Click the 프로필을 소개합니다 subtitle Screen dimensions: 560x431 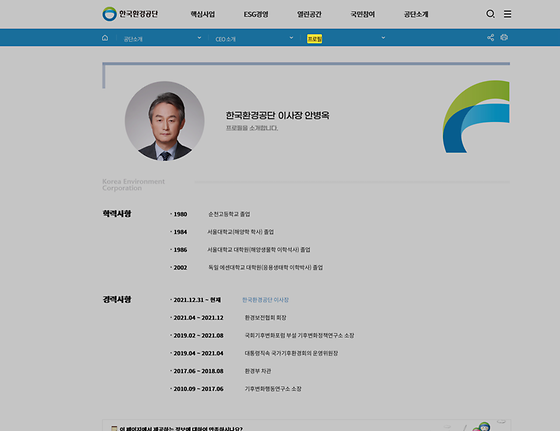(252, 128)
